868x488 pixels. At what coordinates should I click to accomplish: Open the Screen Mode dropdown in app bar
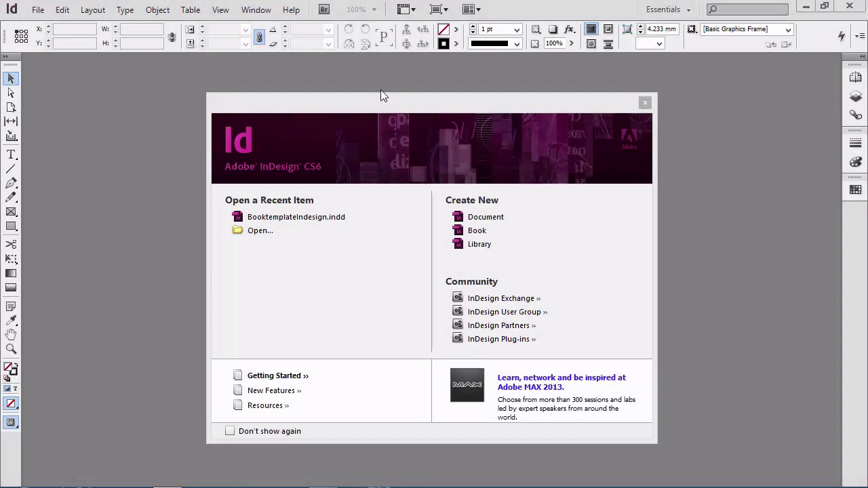[439, 9]
